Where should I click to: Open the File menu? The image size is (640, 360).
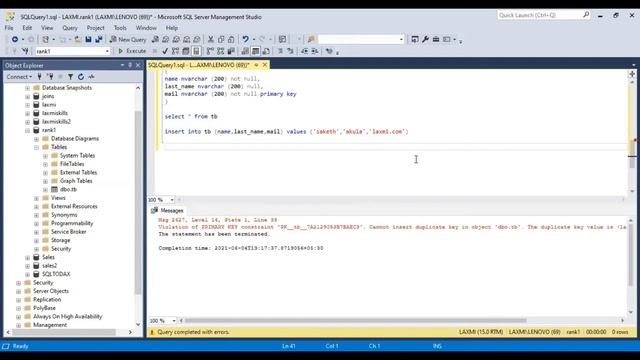coord(9,28)
